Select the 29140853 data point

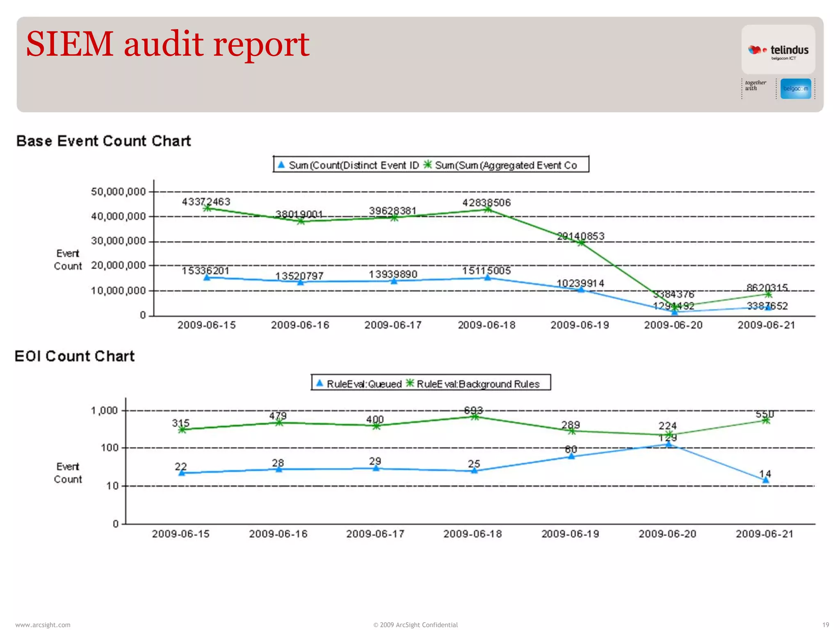point(581,243)
